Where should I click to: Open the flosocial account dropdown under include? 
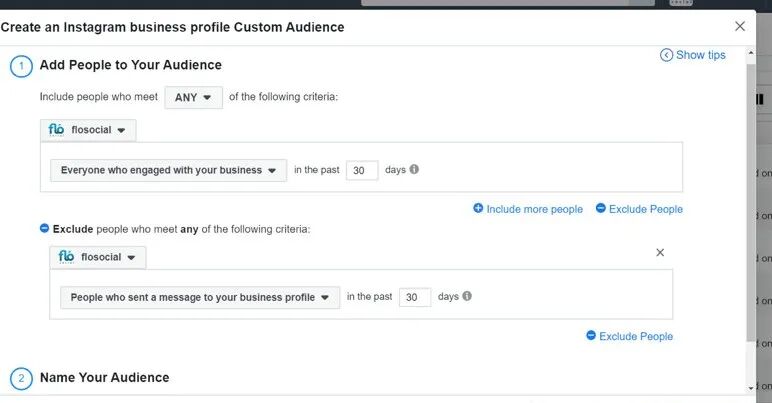(x=88, y=130)
